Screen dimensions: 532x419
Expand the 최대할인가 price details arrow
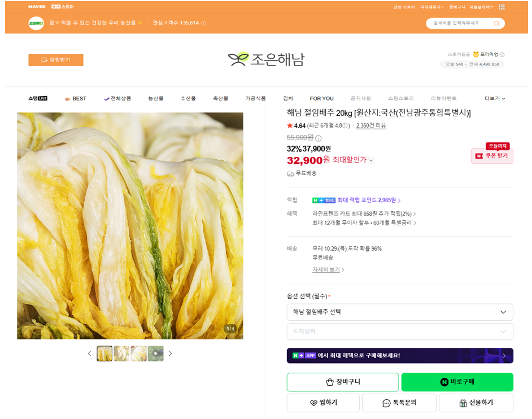[x=371, y=160]
